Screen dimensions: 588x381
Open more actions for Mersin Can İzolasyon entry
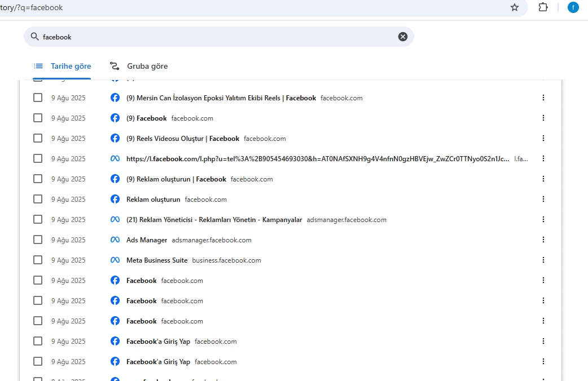[x=543, y=98]
